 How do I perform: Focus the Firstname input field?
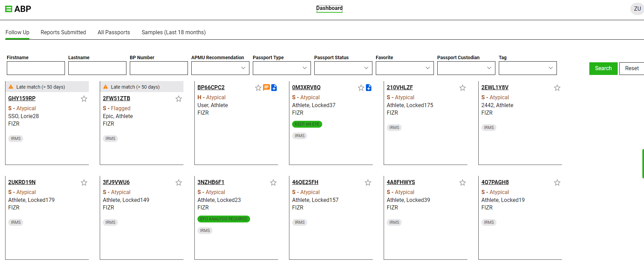tap(36, 68)
